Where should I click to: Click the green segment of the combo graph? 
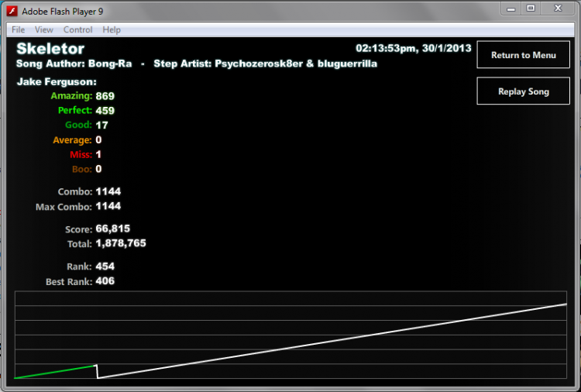[56, 372]
